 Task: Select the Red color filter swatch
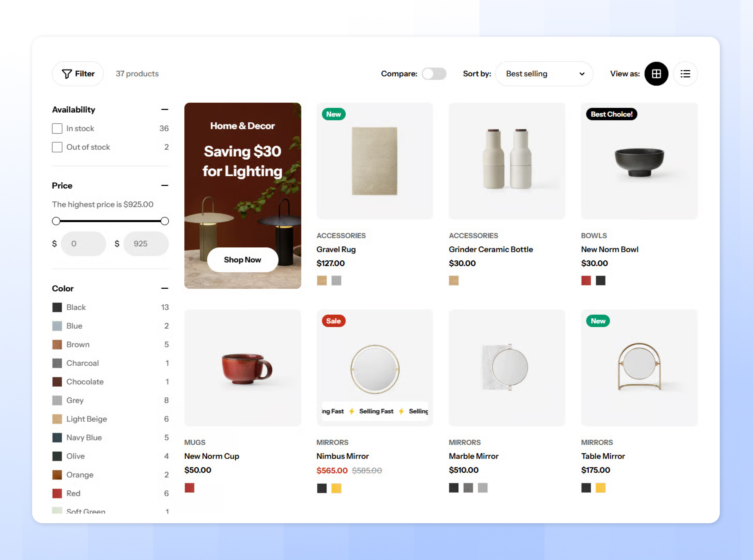click(x=57, y=494)
